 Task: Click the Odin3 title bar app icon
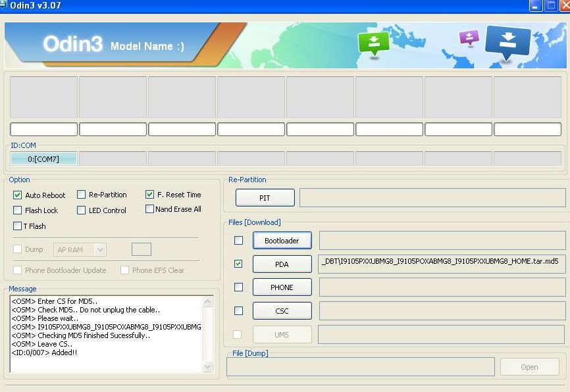[3, 5]
